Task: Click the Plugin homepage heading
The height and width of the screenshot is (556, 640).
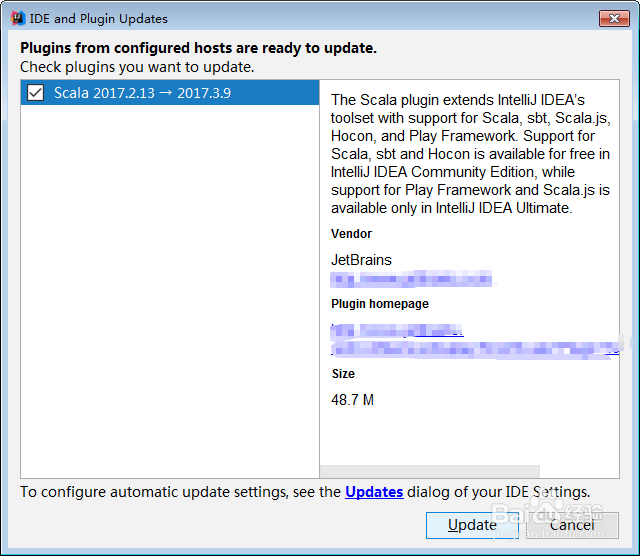Action: [379, 304]
